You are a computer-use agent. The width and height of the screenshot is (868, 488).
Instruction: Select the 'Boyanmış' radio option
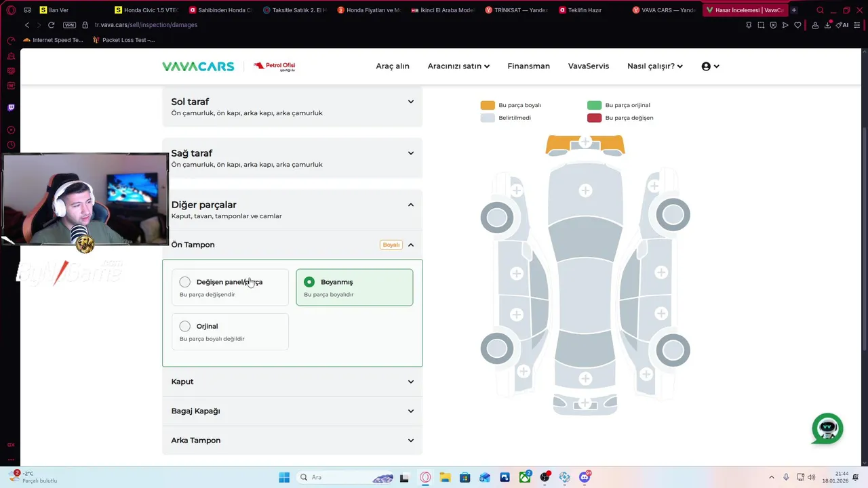[354, 287]
